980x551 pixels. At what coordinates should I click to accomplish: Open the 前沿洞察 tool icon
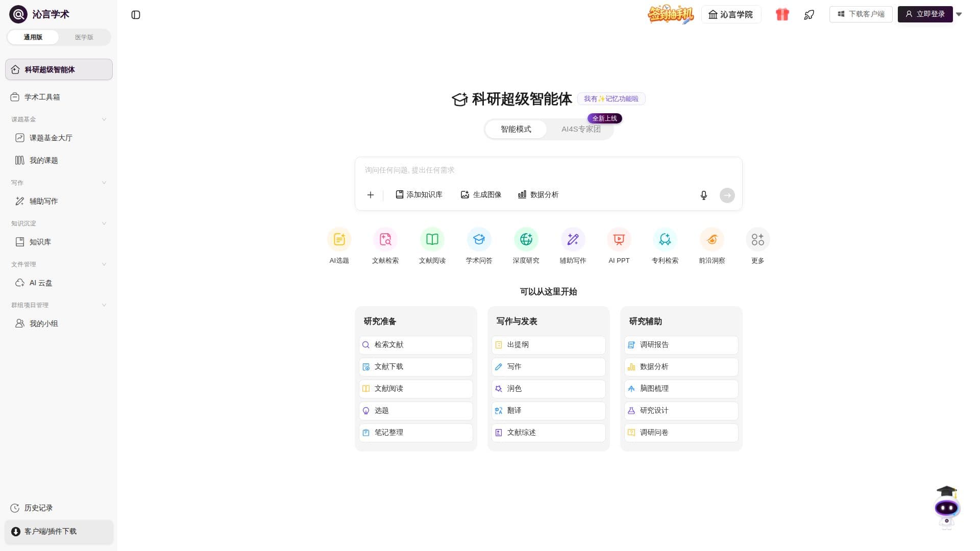click(712, 239)
